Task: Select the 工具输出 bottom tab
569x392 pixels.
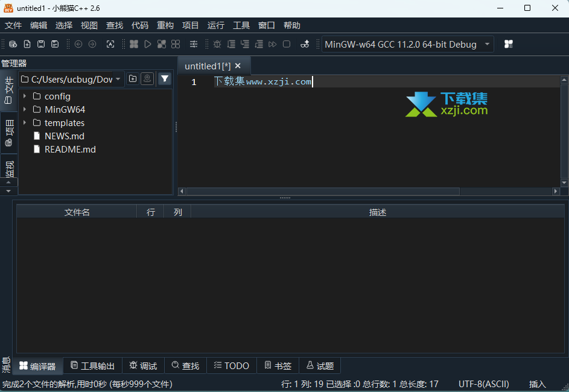Action: pyautogui.click(x=92, y=366)
